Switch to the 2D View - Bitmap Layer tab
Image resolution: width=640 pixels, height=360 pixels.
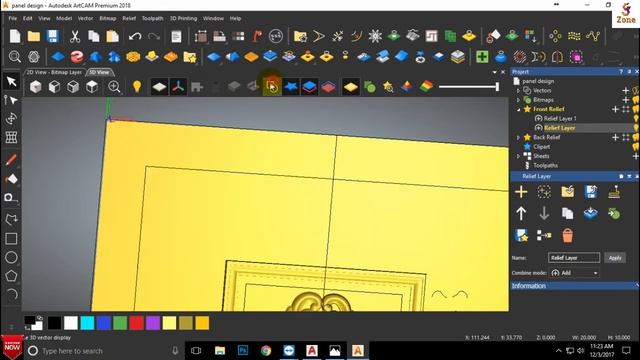point(54,72)
